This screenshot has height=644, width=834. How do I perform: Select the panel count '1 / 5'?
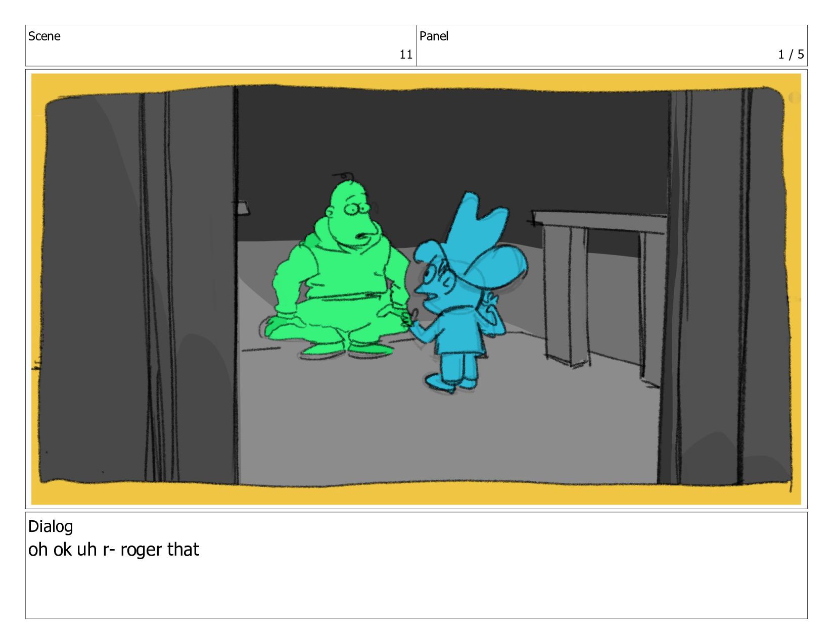click(x=791, y=55)
